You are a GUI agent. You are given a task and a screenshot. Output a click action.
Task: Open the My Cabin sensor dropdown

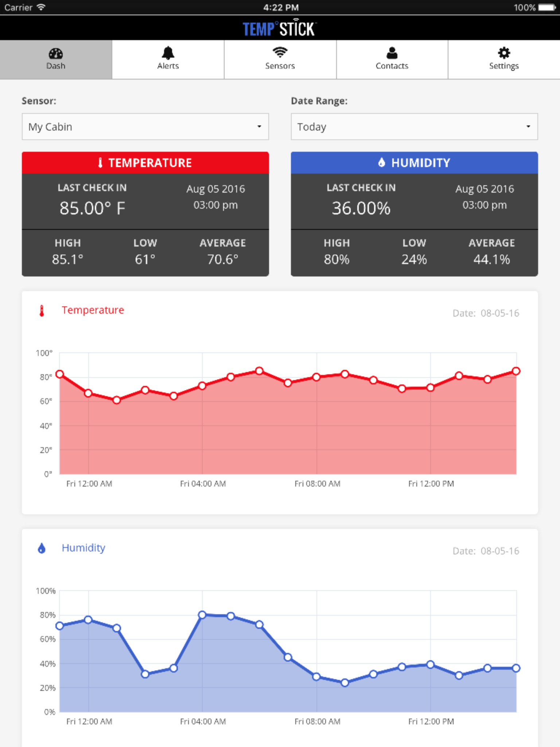(x=145, y=127)
